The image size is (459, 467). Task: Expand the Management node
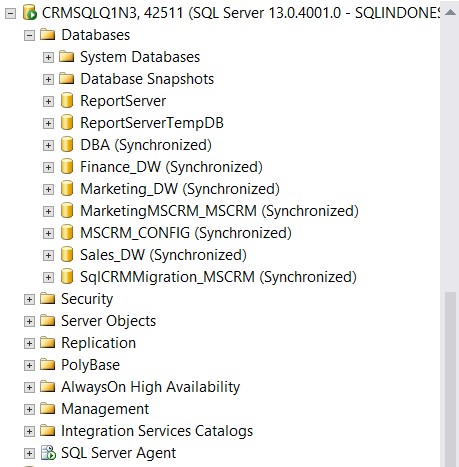(29, 409)
